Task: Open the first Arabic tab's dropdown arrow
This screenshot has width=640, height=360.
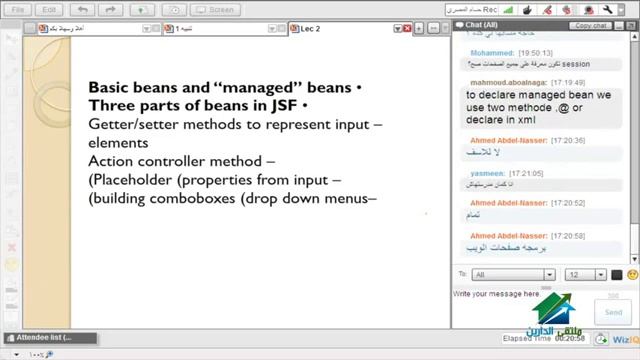Action: tap(147, 29)
